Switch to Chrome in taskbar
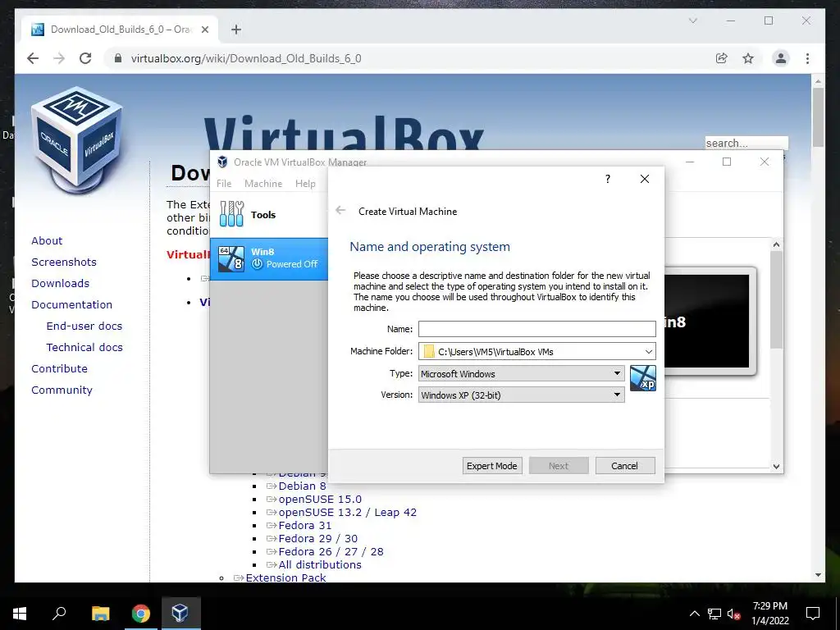Viewport: 840px width, 630px height. point(140,614)
